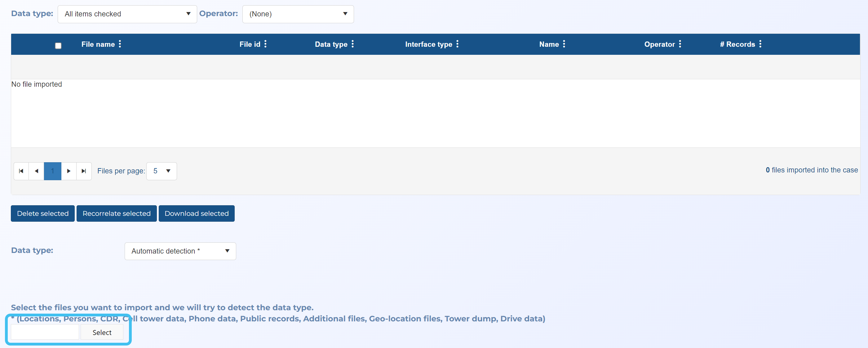Open Operator column options menu
This screenshot has width=868, height=348.
click(x=680, y=44)
